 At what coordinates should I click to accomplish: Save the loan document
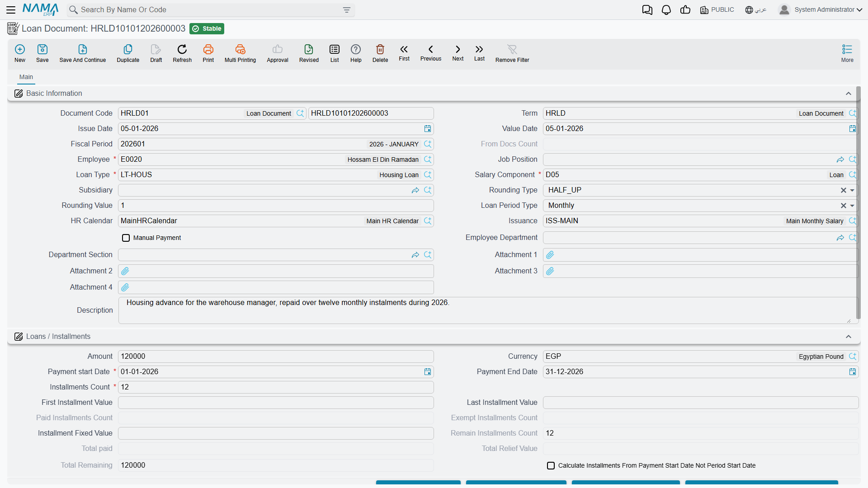[x=42, y=53]
